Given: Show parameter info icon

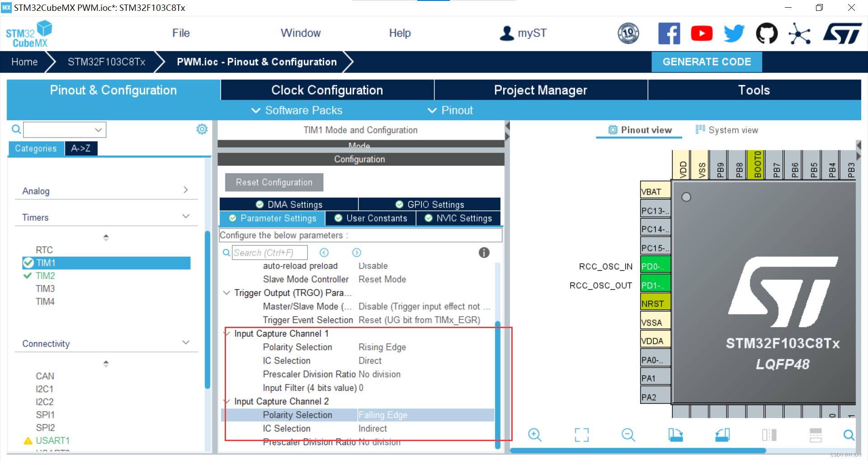Looking at the screenshot, I should pyautogui.click(x=484, y=253).
